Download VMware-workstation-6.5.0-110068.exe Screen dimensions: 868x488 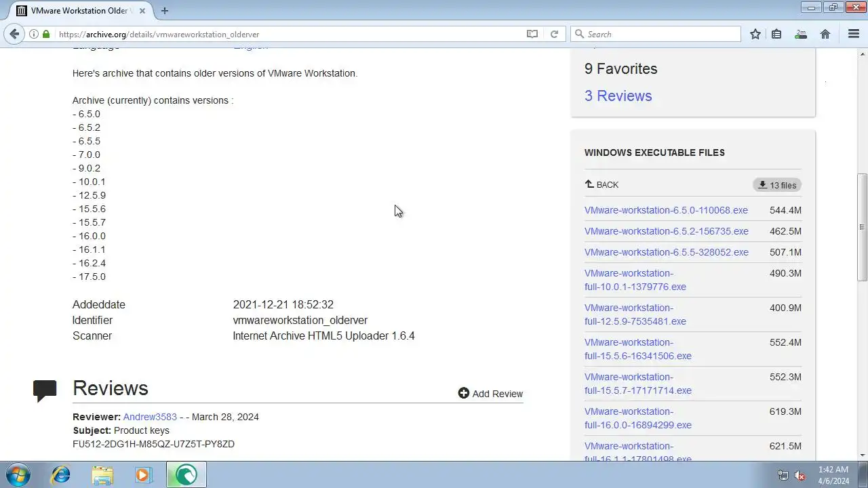[666, 210]
